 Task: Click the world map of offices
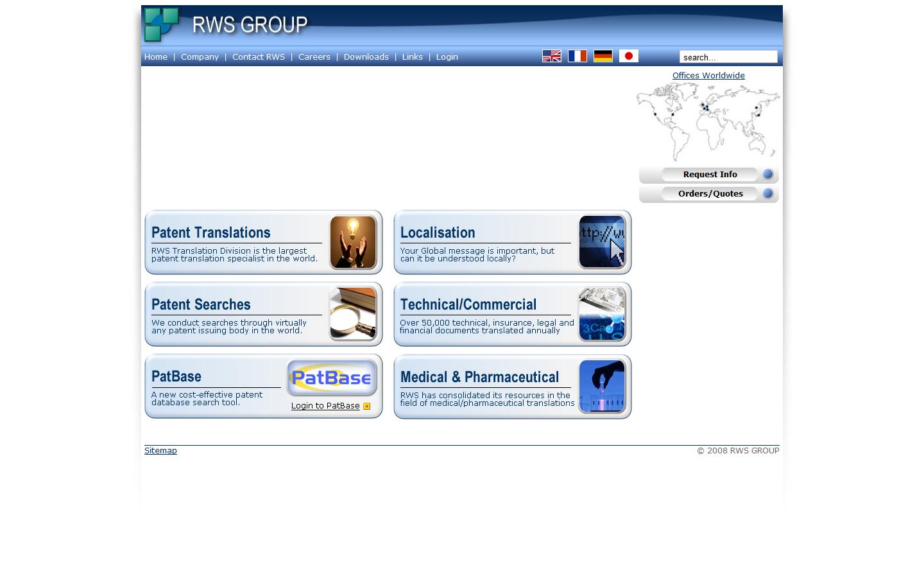[x=708, y=122]
